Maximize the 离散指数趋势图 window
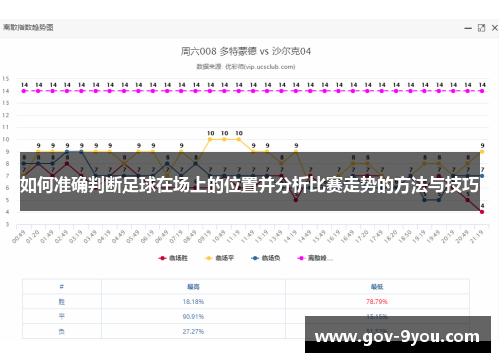 481,28
